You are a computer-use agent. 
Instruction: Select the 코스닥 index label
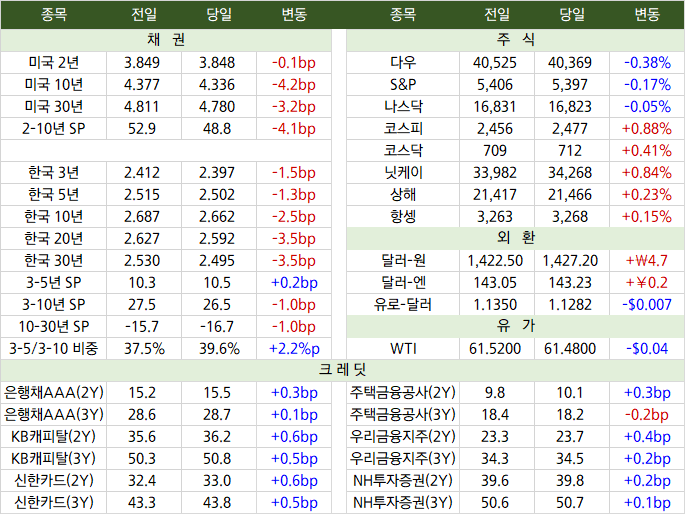[403, 151]
